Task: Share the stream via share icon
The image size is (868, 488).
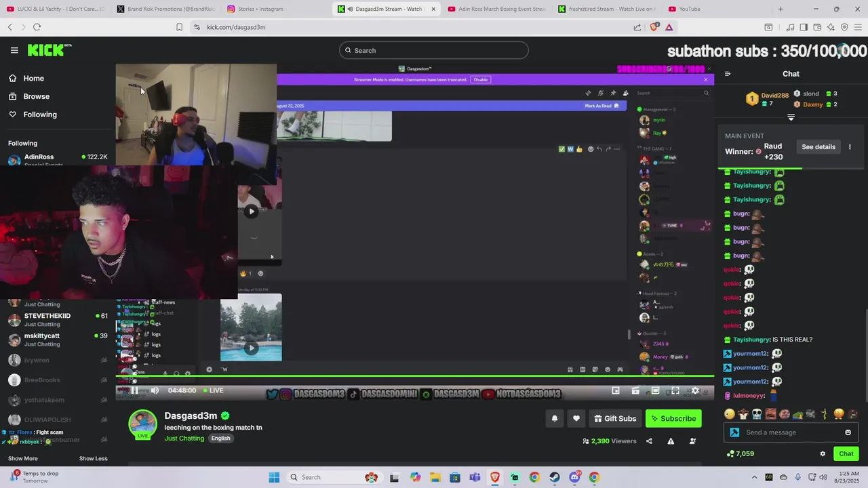Action: click(x=649, y=441)
